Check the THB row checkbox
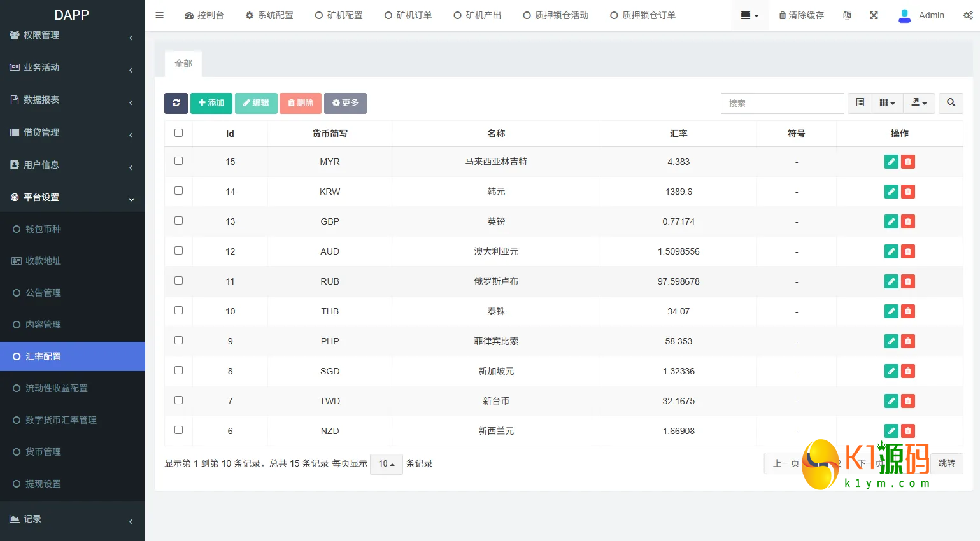 tap(178, 311)
